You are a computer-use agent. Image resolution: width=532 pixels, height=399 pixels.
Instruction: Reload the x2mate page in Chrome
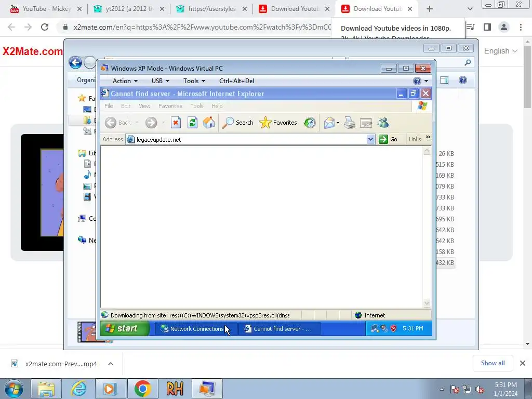pyautogui.click(x=45, y=27)
